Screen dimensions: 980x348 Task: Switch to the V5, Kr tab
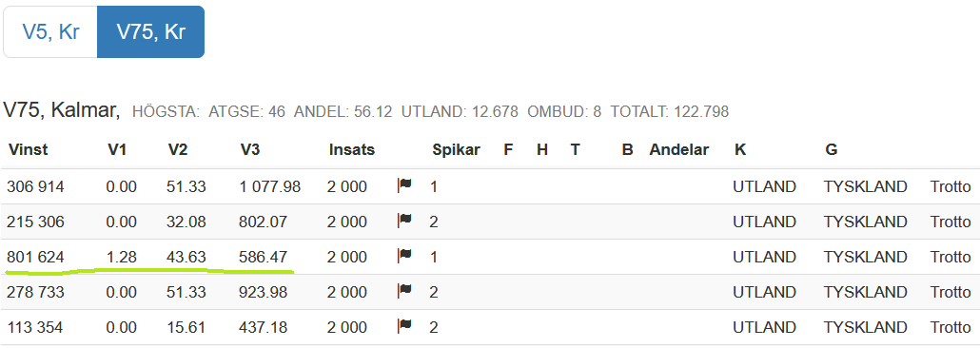click(50, 32)
